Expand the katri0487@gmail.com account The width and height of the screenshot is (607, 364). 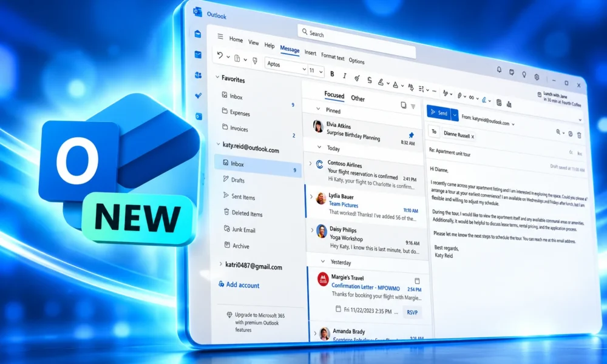[x=221, y=264]
